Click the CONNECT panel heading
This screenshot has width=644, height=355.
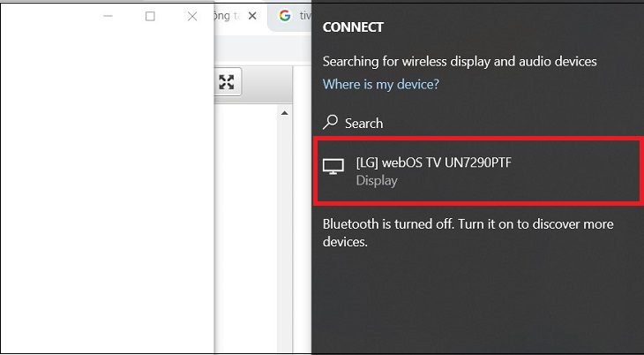click(353, 27)
